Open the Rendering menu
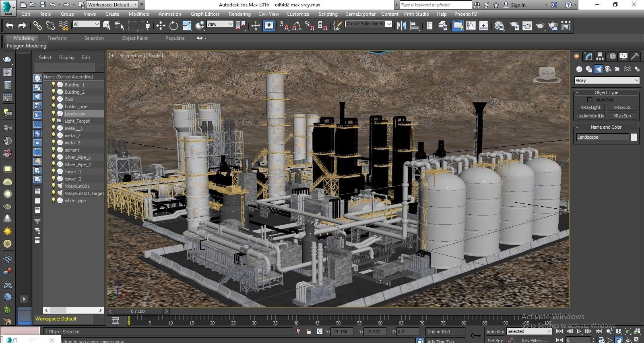The height and width of the screenshot is (343, 644). (x=239, y=14)
